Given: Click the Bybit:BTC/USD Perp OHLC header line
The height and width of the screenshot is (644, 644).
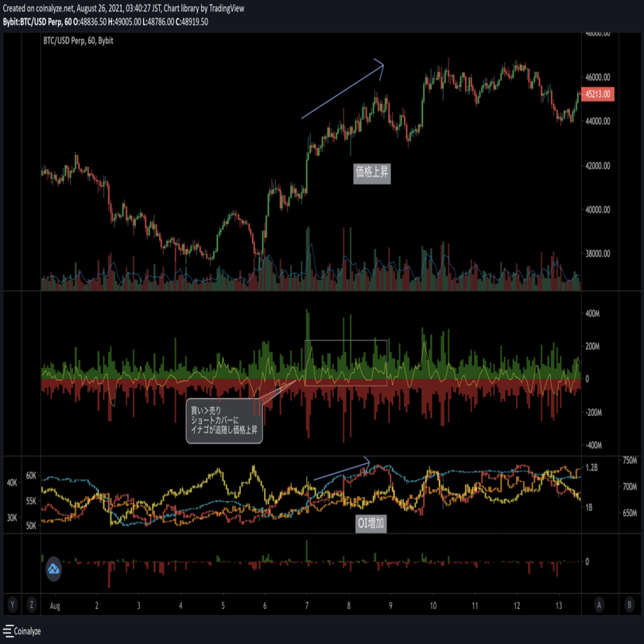Looking at the screenshot, I should click(x=105, y=22).
